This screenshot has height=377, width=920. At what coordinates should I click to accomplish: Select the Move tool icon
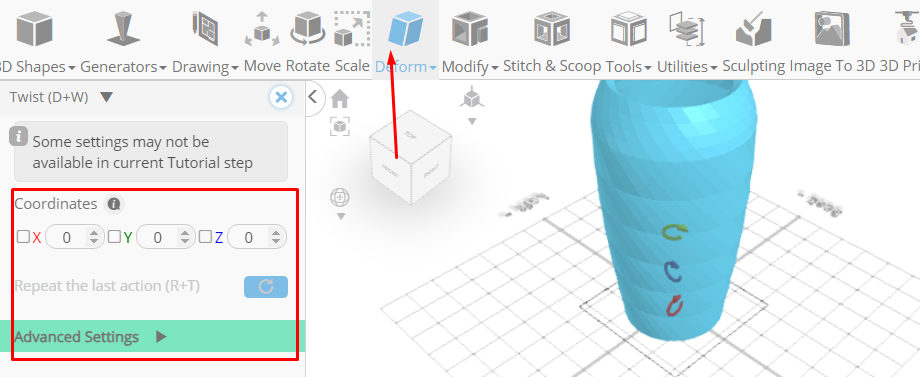tap(262, 28)
